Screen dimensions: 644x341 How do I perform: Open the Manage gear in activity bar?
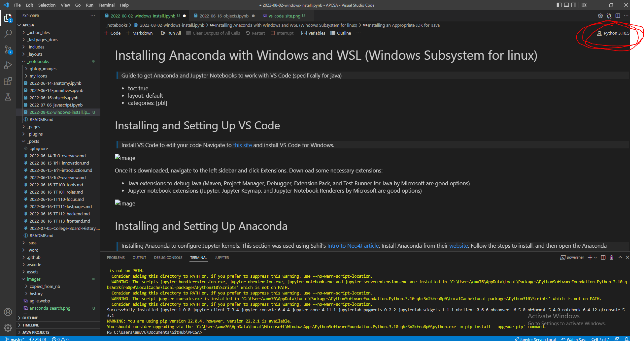[8, 327]
